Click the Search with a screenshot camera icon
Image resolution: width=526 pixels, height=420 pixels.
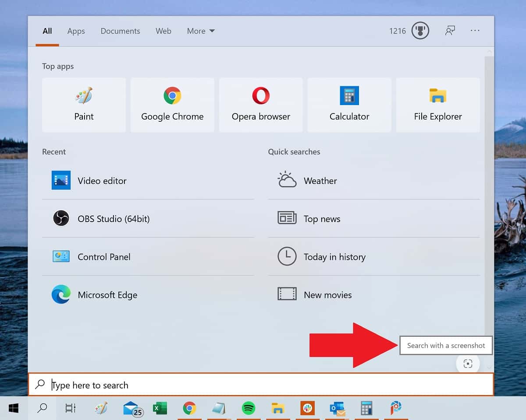[x=468, y=364]
